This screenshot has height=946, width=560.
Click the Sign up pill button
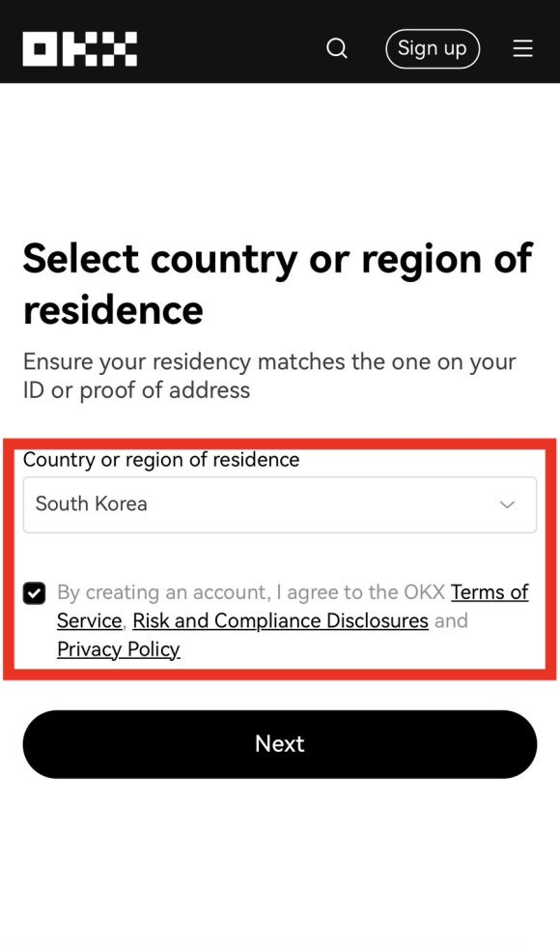[433, 48]
